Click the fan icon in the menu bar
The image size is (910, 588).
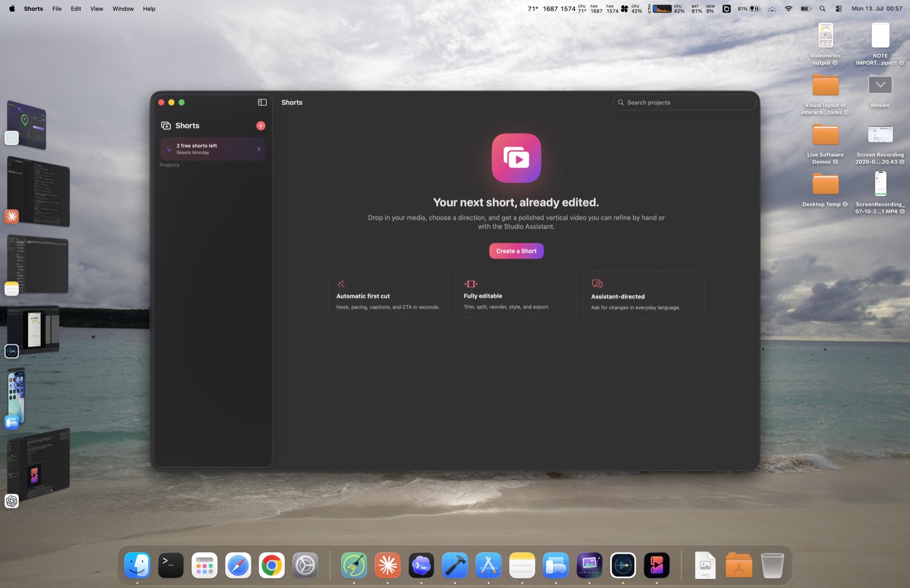pos(624,9)
